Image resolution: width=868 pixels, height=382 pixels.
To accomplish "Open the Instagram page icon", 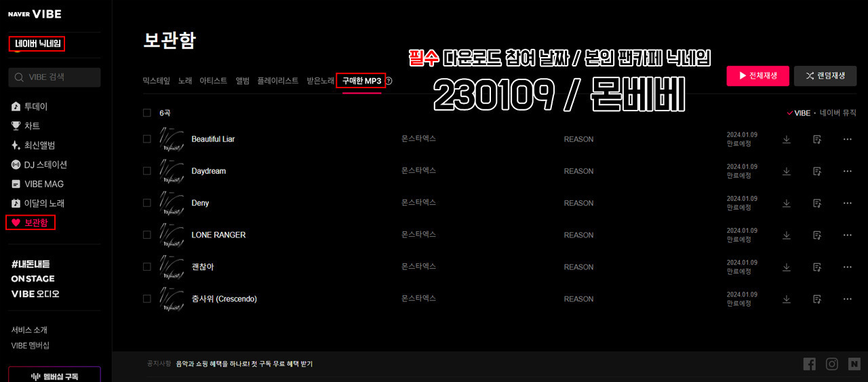I will [832, 364].
